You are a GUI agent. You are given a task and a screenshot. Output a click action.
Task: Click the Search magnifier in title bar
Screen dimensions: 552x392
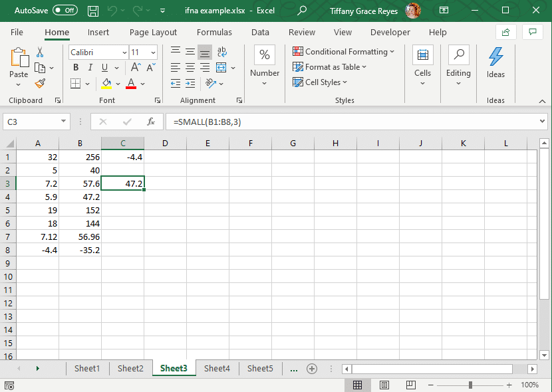point(302,11)
